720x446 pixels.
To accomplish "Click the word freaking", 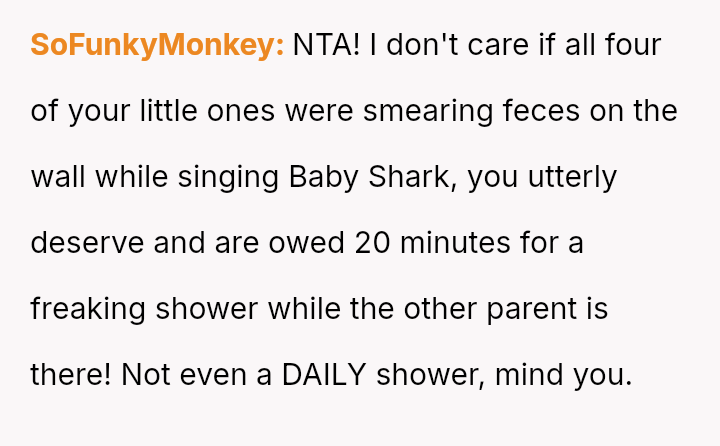I will (x=87, y=309).
